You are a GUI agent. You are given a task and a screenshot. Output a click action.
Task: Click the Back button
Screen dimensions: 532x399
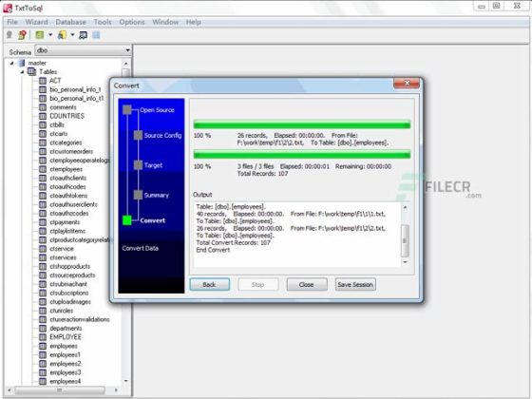coord(209,284)
